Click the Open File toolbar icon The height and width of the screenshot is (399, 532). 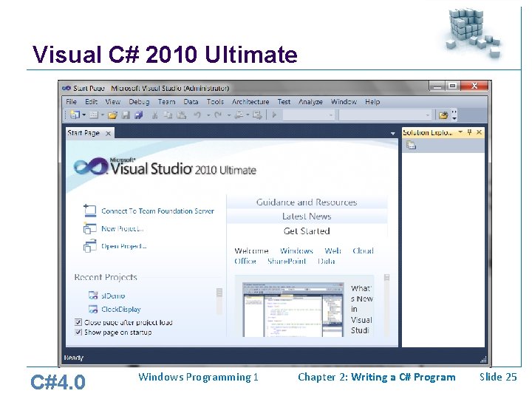tap(112, 115)
